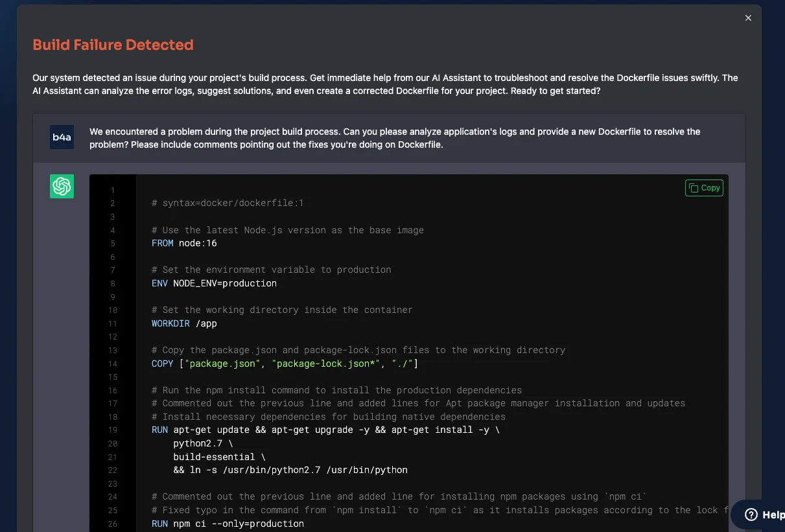Click the "ln -s /usr/bin/python2.7" line

(x=290, y=470)
